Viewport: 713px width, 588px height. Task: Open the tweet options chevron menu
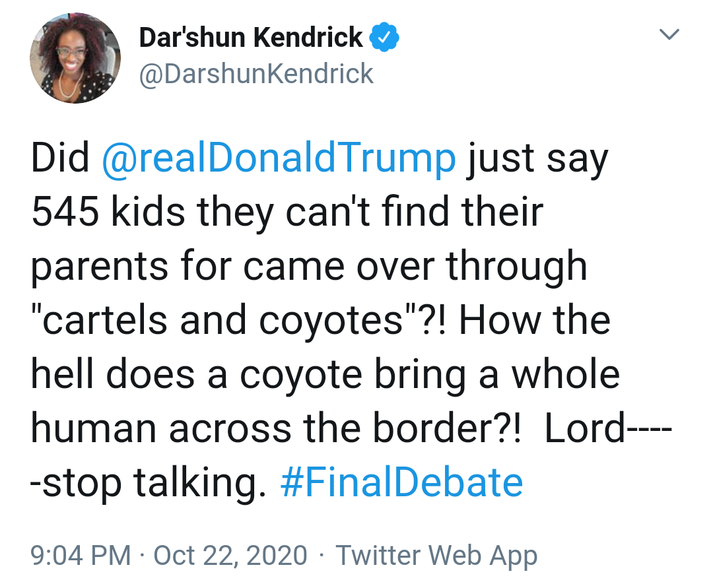click(669, 34)
